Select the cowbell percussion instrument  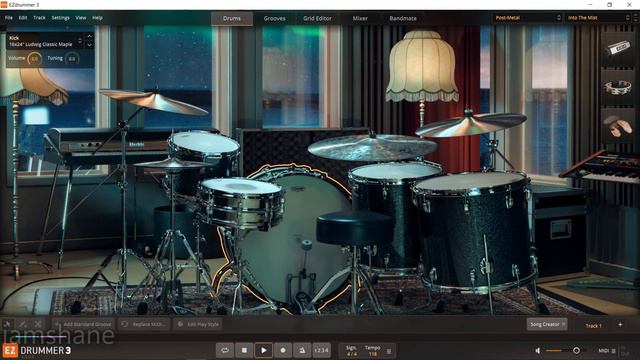click(x=618, y=49)
